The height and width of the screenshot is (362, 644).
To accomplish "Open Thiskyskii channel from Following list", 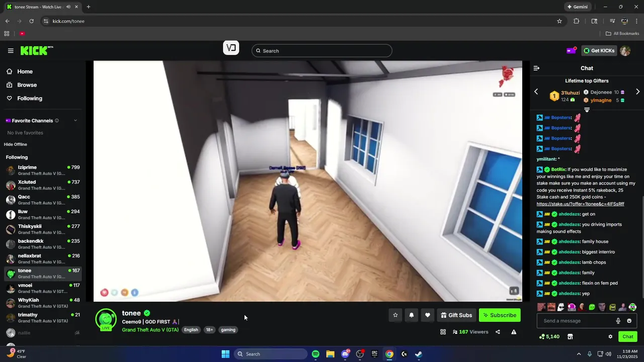I will click(43, 229).
